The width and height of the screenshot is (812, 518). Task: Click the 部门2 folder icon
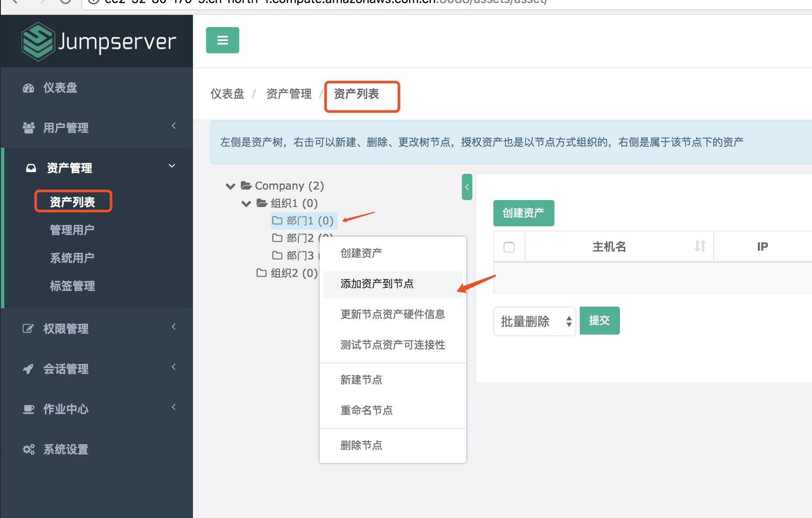pyautogui.click(x=277, y=238)
